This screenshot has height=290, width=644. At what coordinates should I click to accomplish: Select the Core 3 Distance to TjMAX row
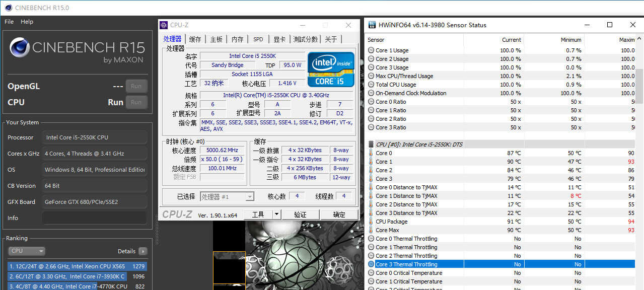tap(501, 213)
